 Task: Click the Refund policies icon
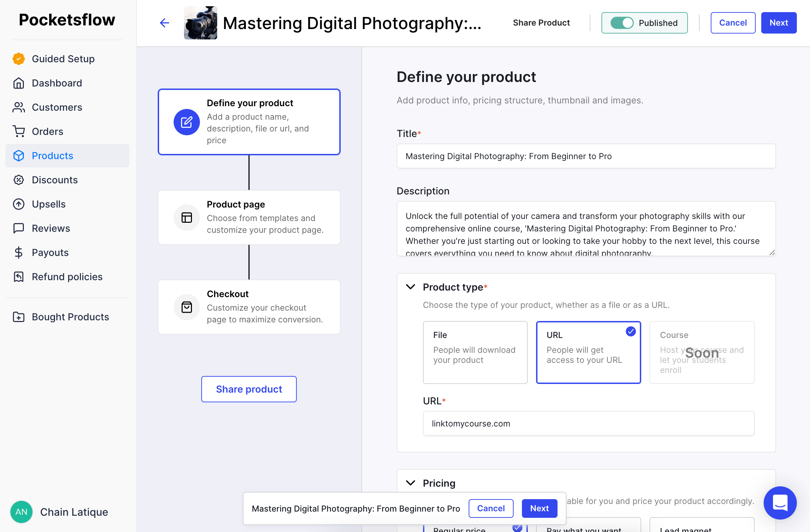(19, 277)
